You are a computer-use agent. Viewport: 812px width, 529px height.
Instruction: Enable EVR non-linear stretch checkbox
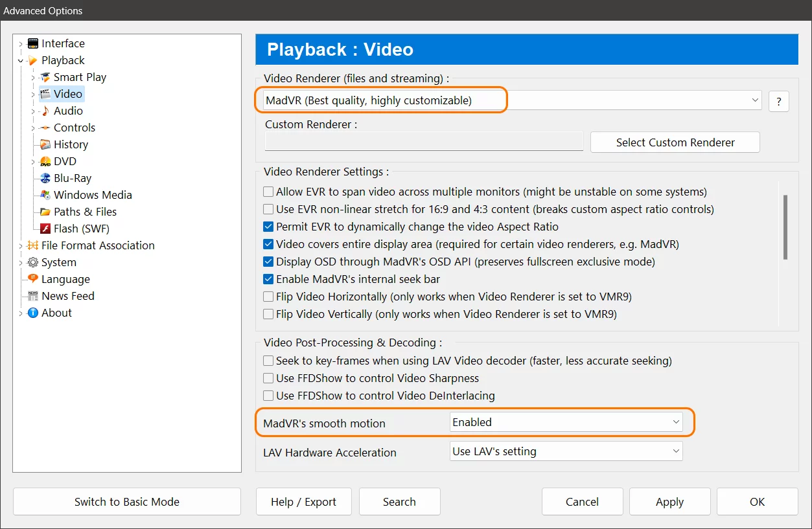[268, 210]
